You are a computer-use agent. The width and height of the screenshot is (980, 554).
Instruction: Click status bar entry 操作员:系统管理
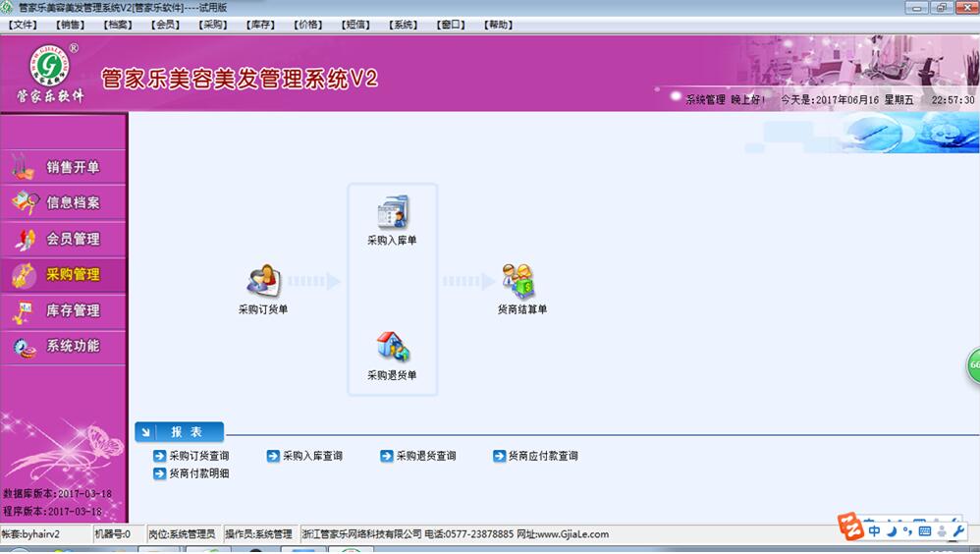click(259, 534)
